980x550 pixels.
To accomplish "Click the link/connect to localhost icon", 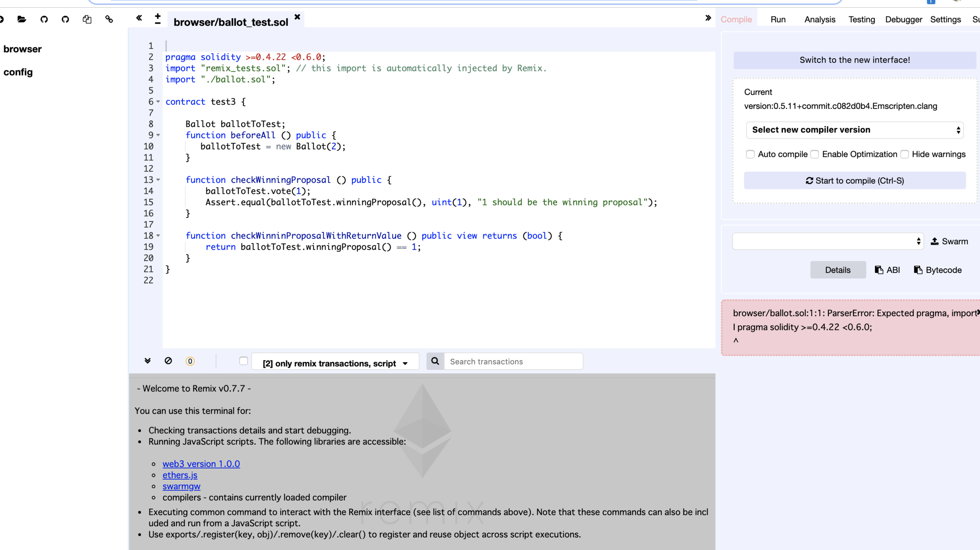I will click(109, 19).
